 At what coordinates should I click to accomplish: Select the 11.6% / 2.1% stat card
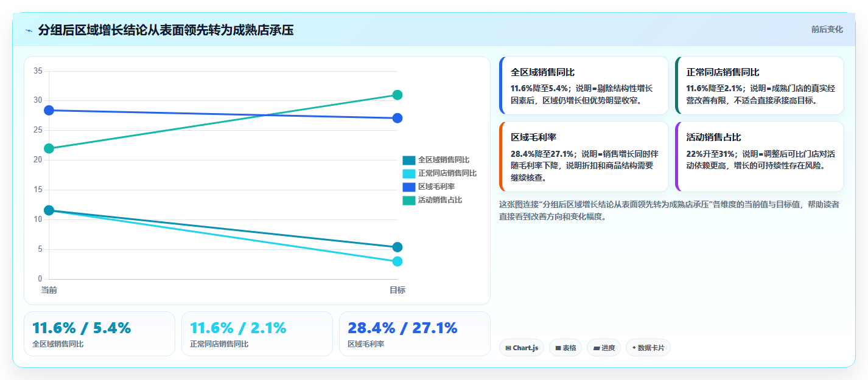pos(257,334)
